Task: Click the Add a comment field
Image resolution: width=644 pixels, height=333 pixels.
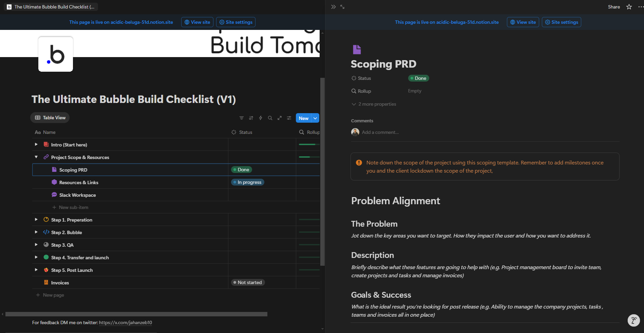Action: pyautogui.click(x=380, y=132)
